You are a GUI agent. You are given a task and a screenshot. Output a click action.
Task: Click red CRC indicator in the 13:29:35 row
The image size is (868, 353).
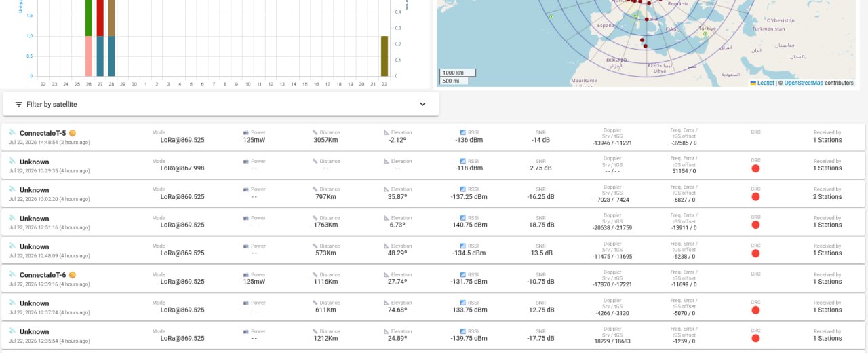(x=755, y=168)
